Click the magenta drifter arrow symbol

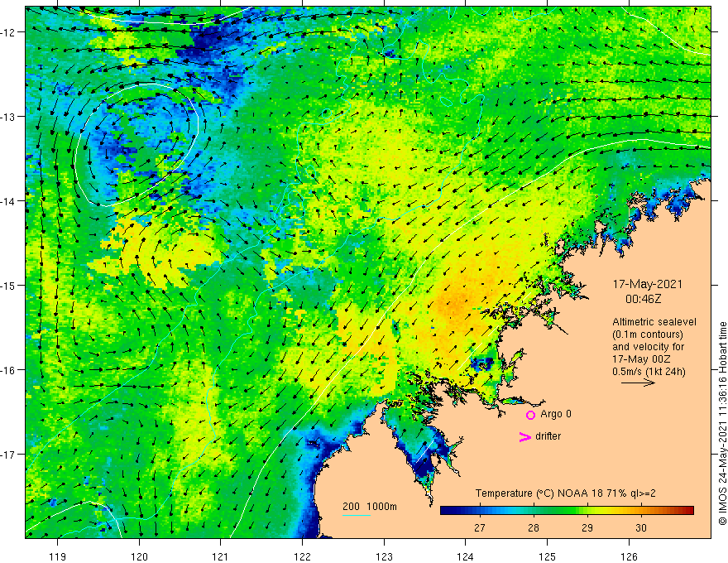click(x=525, y=436)
